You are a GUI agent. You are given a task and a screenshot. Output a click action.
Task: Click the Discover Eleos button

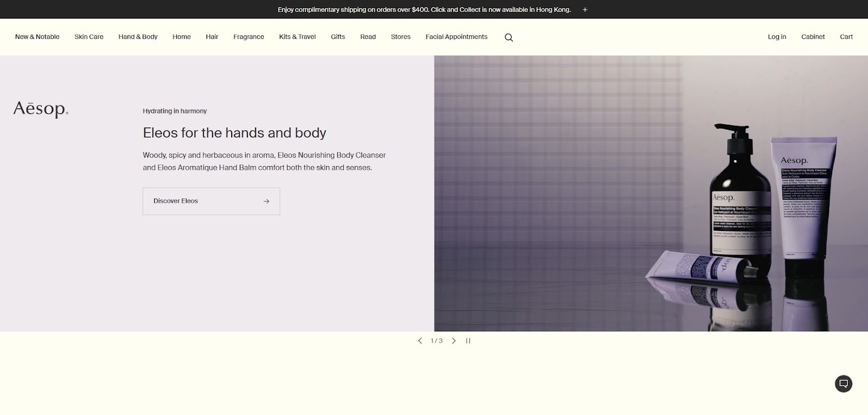pyautogui.click(x=212, y=201)
